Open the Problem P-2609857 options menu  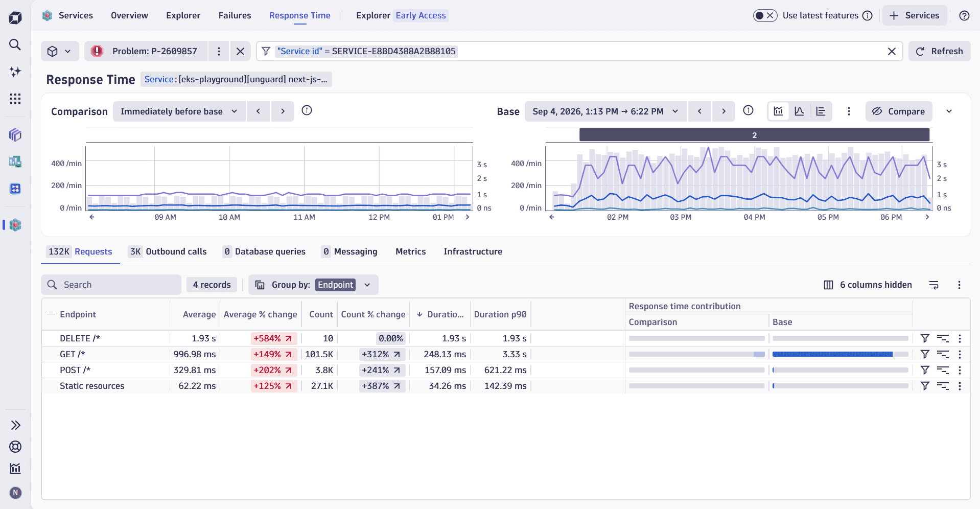(219, 51)
